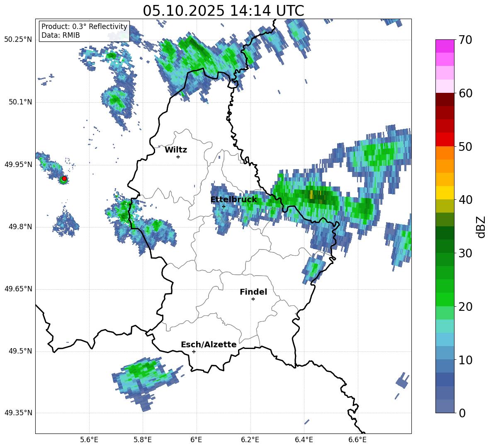Screen dimensions: 491x448
Task: Click the dark maroon colorbar segment below 60
Action: click(445, 99)
